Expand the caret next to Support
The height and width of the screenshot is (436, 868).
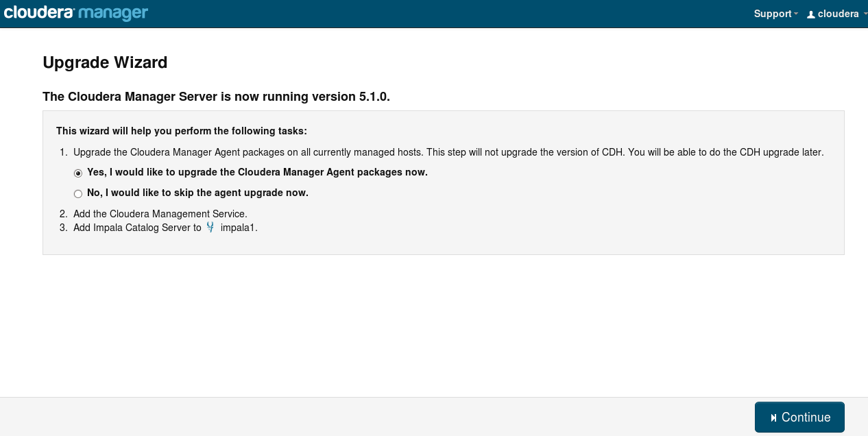click(796, 14)
